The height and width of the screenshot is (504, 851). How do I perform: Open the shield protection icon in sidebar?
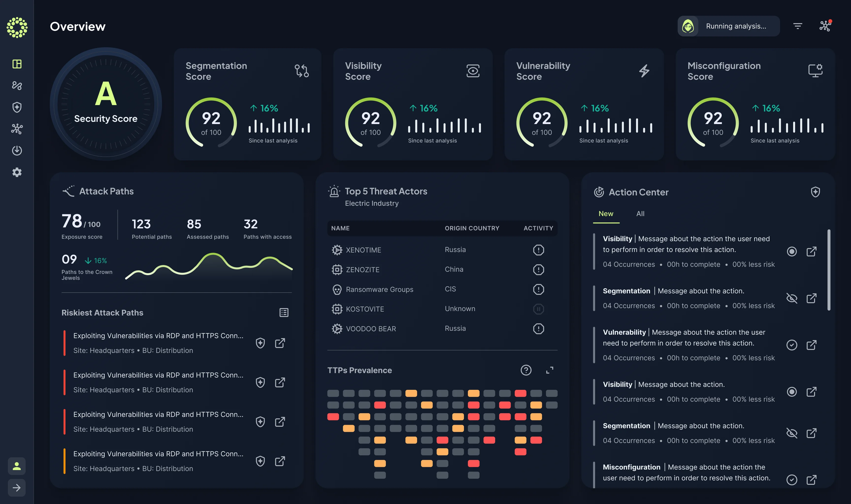[17, 107]
